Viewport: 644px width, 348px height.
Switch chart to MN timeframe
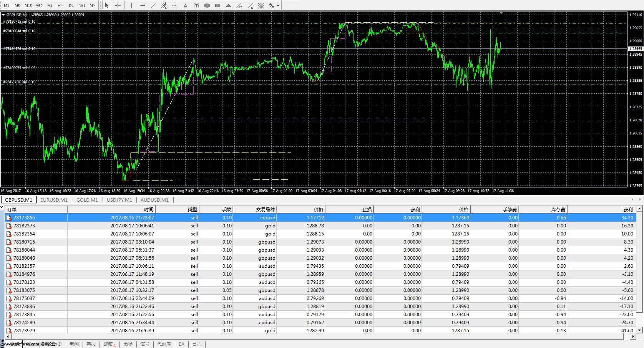(93, 5)
